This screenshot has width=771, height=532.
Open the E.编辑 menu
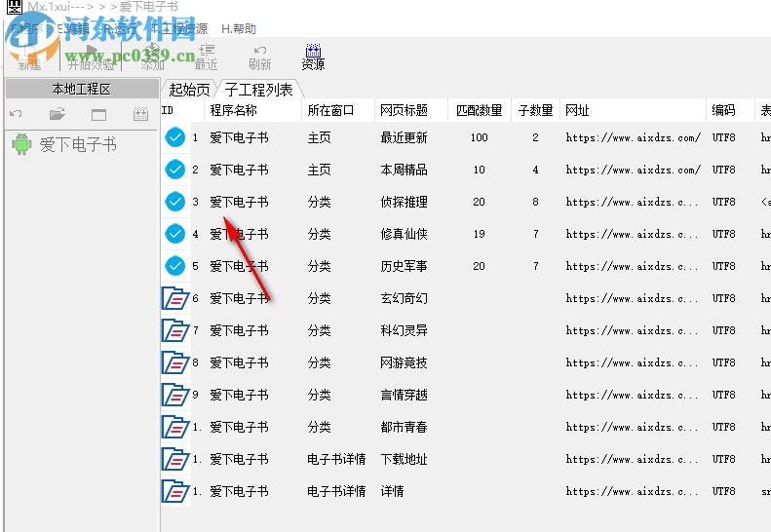pyautogui.click(x=73, y=29)
